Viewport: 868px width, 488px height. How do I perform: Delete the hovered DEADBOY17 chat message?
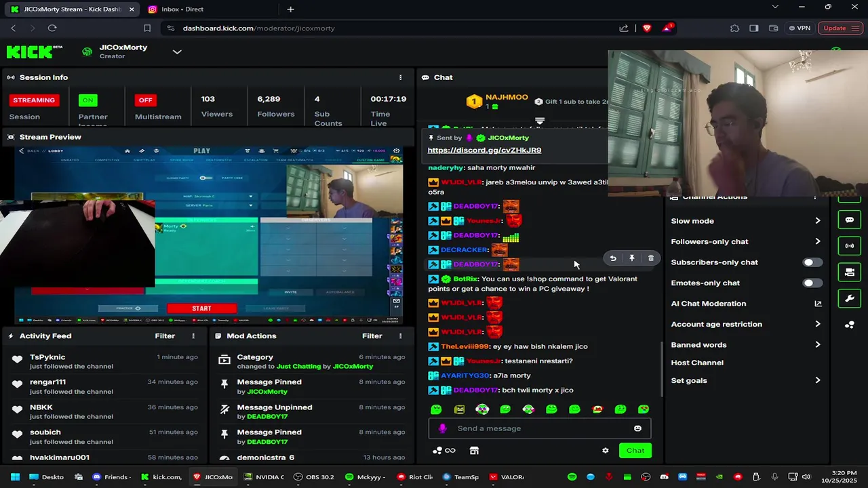651,258
